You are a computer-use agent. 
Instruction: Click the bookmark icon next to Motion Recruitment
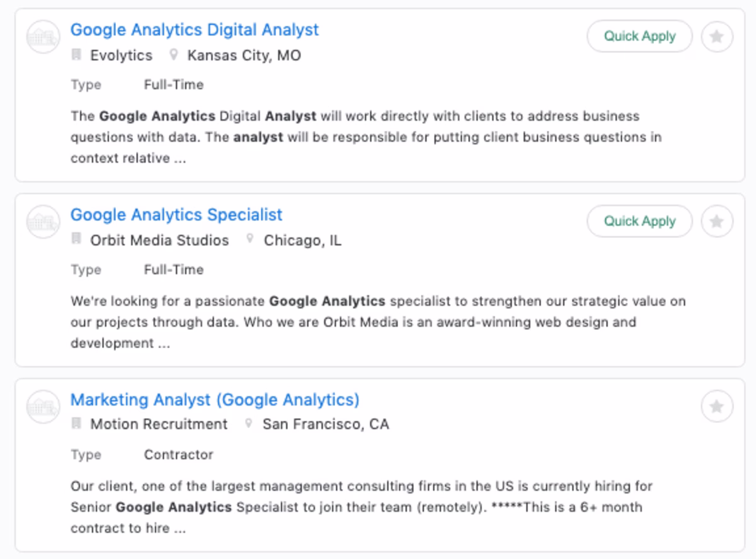76,424
